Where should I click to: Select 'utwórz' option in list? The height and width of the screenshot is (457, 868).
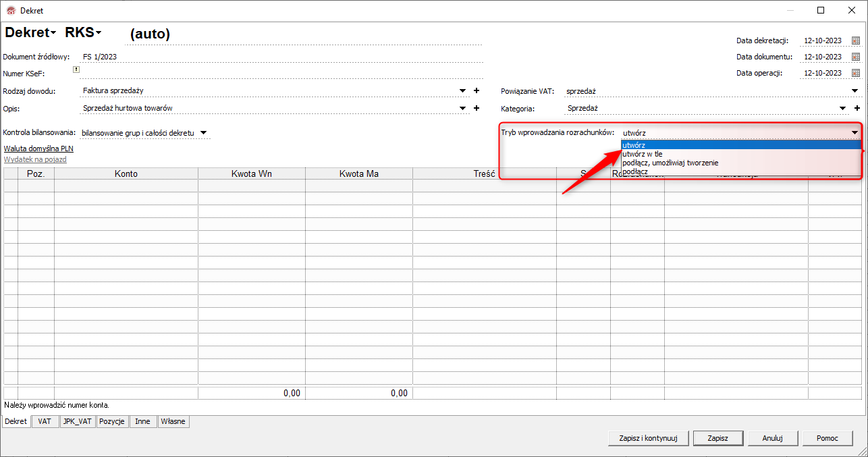tap(741, 144)
